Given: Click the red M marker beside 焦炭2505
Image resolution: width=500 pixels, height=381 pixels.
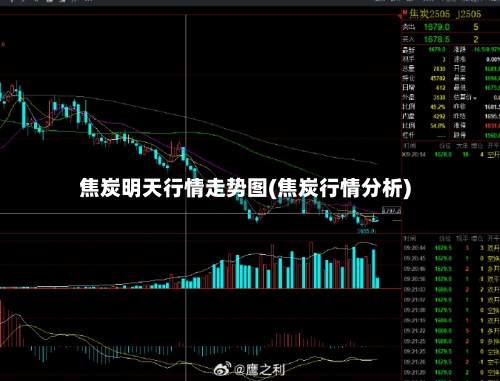Looking at the screenshot, I should point(405,13).
